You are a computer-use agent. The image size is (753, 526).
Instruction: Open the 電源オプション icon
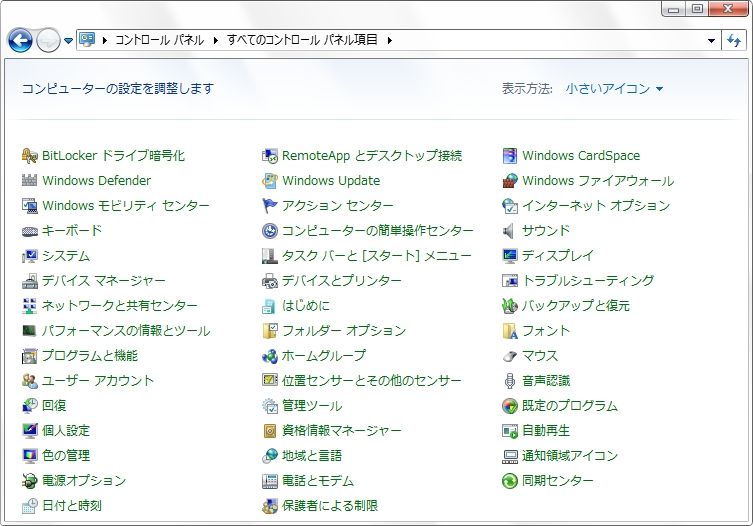point(29,480)
